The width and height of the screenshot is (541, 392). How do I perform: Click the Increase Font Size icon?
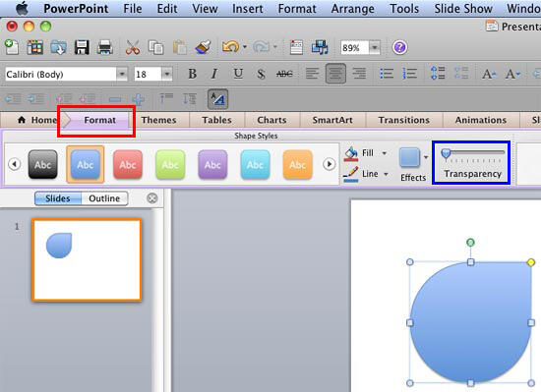click(489, 74)
